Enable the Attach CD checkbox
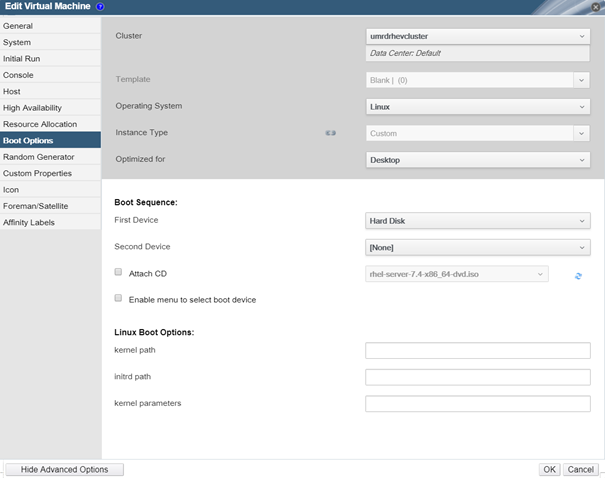 tap(118, 272)
